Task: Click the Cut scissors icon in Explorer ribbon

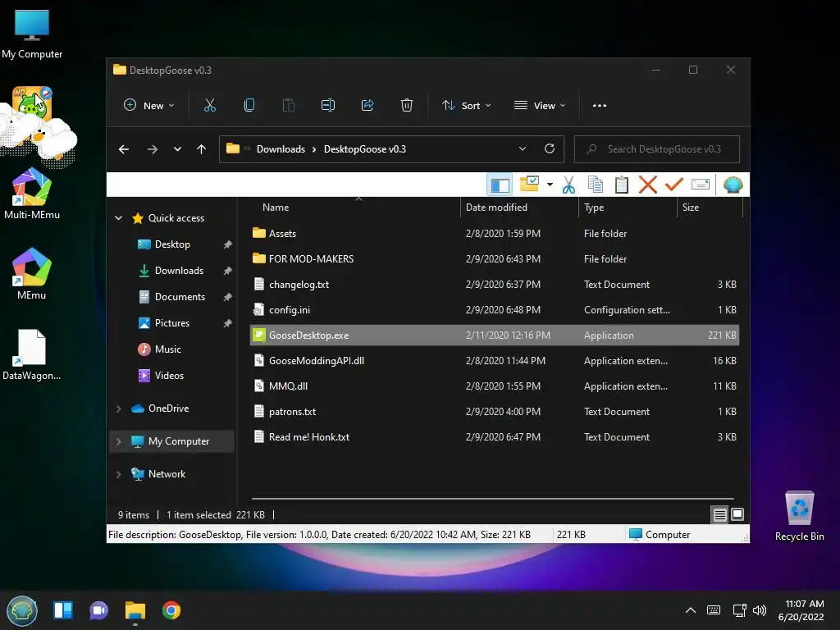Action: (x=209, y=106)
